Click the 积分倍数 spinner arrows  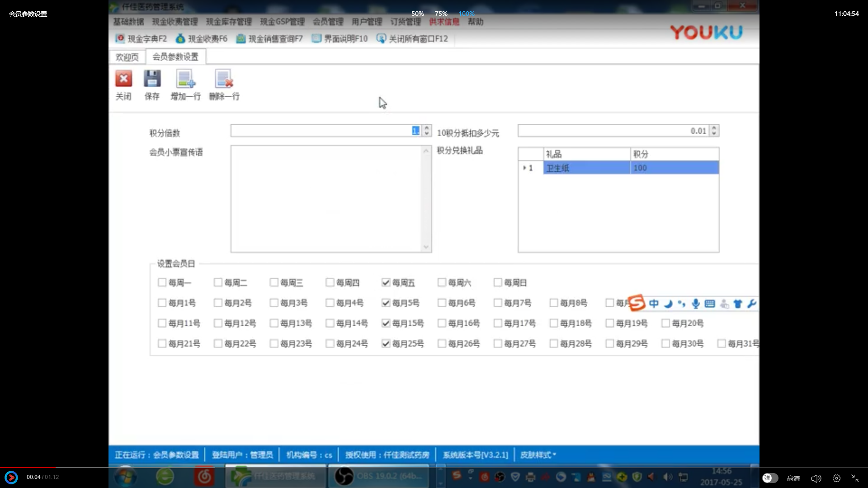click(x=426, y=131)
